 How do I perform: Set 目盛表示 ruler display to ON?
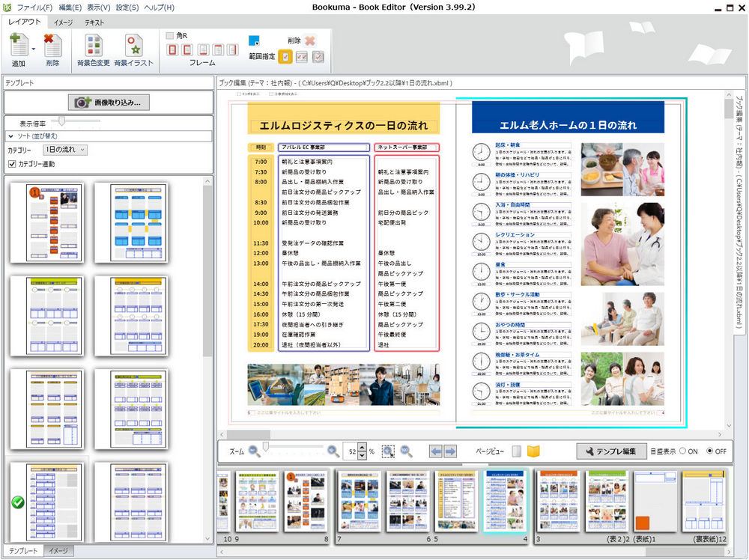(x=682, y=451)
